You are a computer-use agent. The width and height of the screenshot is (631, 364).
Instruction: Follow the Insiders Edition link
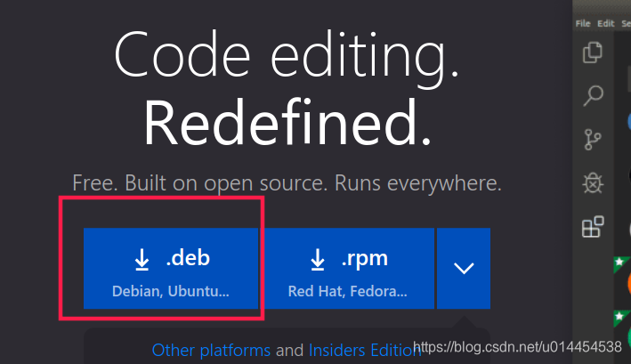click(x=365, y=351)
